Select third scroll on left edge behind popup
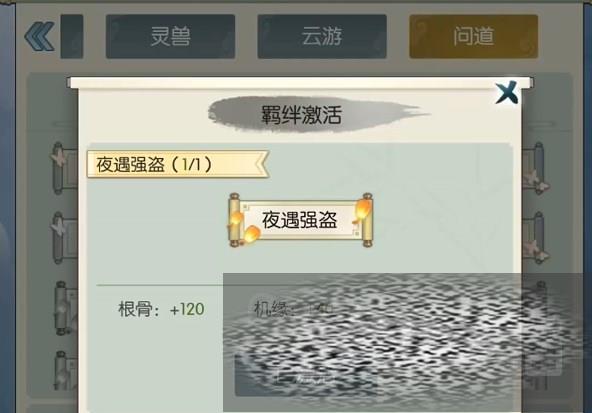592x413 pixels. click(66, 308)
